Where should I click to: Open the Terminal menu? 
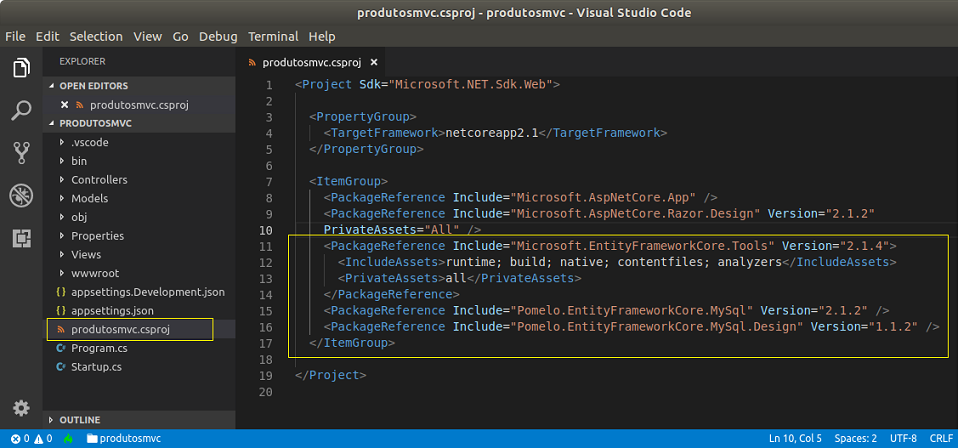[273, 37]
